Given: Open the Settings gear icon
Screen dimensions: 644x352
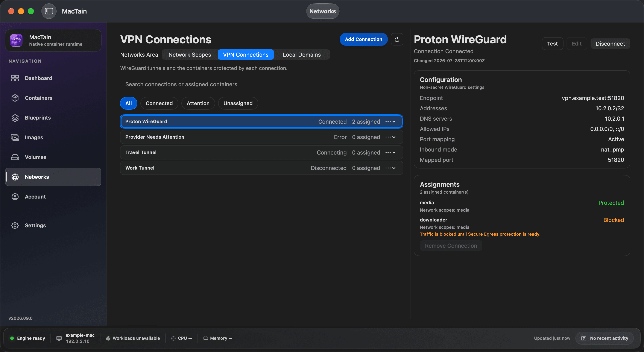Looking at the screenshot, I should [15, 226].
